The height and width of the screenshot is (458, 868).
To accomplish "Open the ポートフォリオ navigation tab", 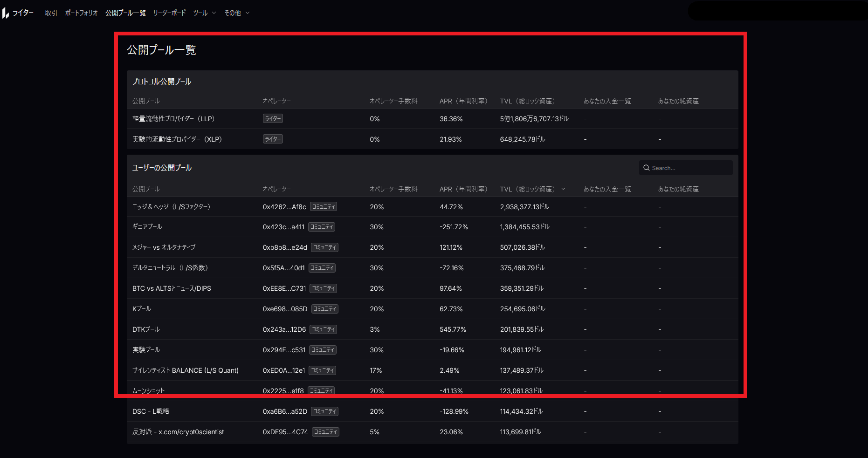I will pyautogui.click(x=81, y=13).
